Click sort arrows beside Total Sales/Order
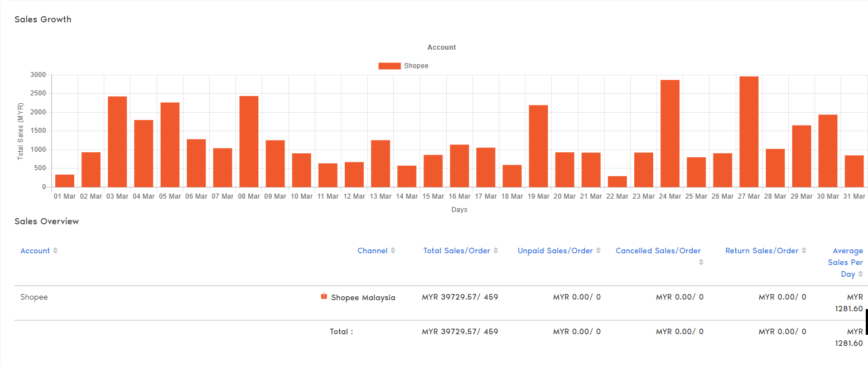The height and width of the screenshot is (366, 868). [x=495, y=251]
